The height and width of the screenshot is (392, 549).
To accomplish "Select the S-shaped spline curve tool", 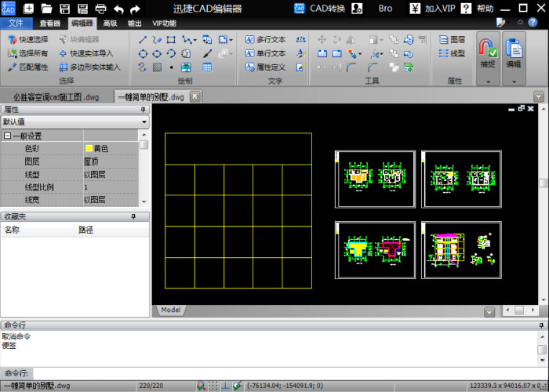I will (x=142, y=67).
